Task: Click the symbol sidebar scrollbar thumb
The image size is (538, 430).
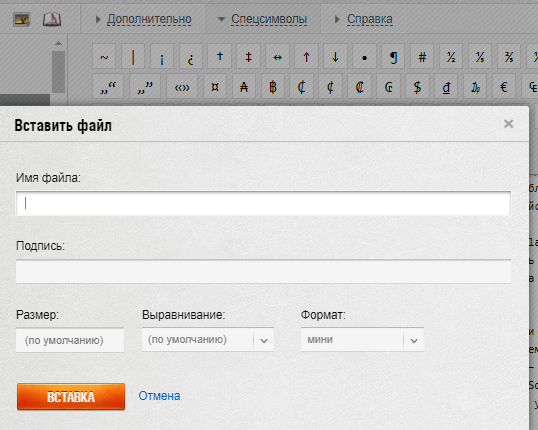Action: pyautogui.click(x=59, y=72)
